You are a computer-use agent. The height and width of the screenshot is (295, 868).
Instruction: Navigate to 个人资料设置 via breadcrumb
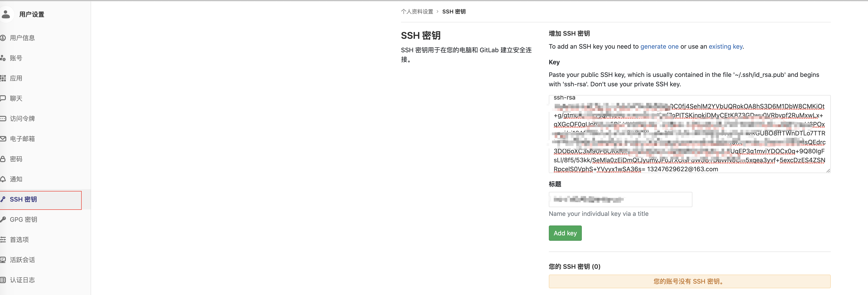pyautogui.click(x=417, y=11)
